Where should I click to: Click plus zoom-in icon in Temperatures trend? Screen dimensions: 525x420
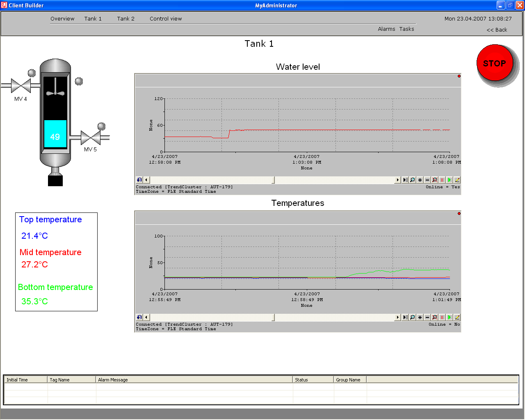click(420, 317)
